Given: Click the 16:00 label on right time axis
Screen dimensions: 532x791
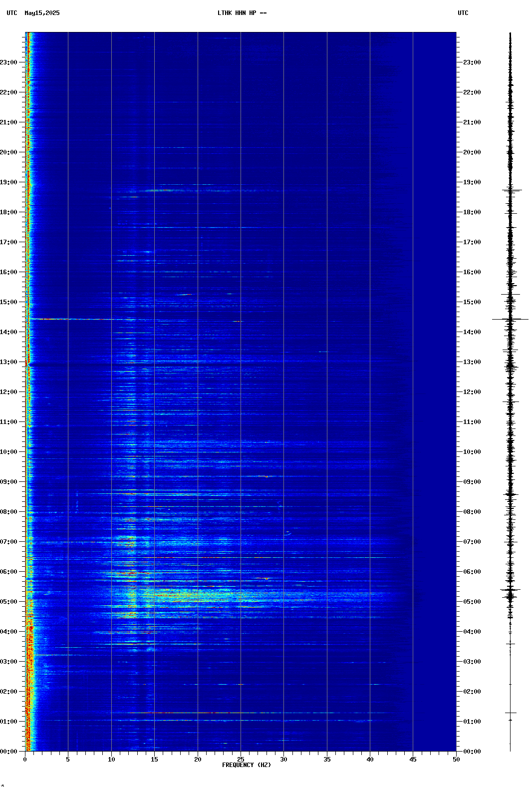Looking at the screenshot, I should tap(472, 272).
